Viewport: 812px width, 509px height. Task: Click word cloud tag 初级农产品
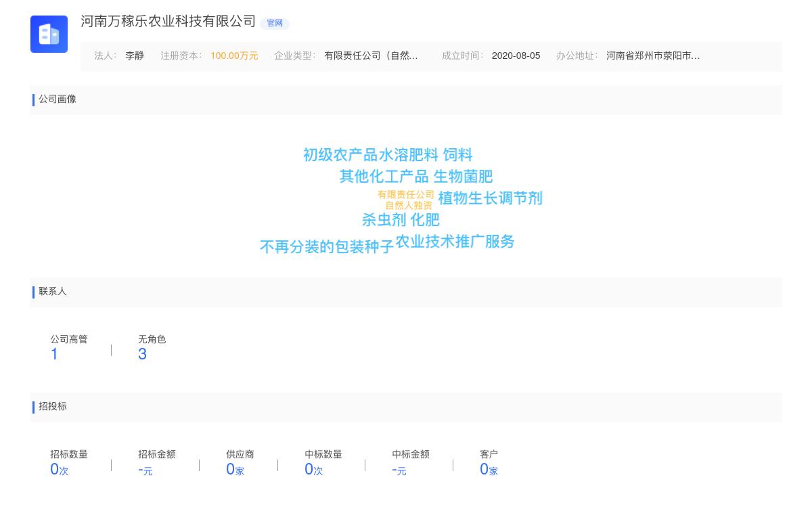click(340, 155)
